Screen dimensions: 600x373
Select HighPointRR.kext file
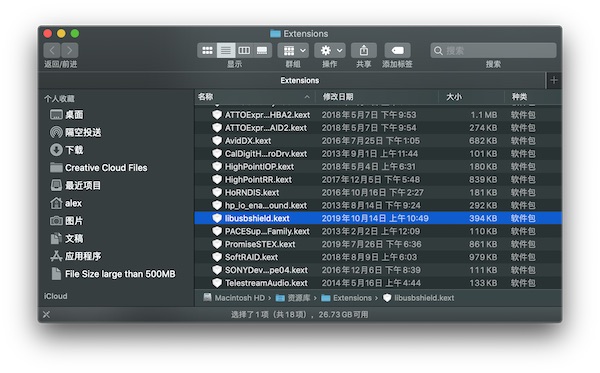[378, 179]
